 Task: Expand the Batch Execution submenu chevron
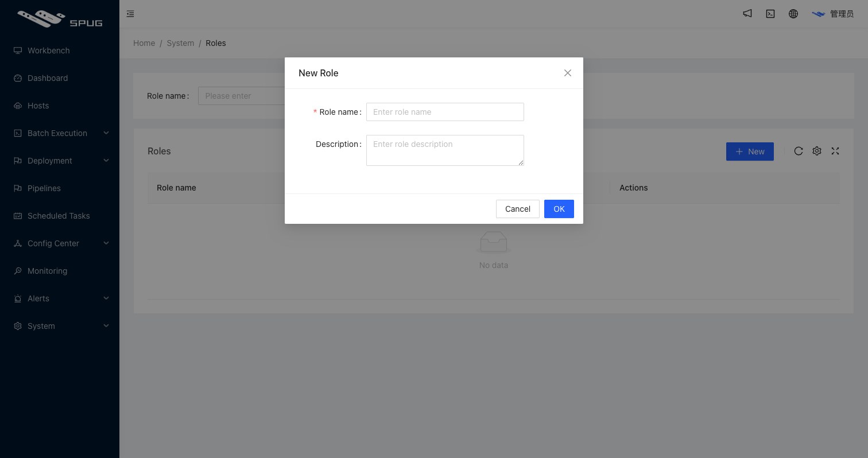(106, 133)
